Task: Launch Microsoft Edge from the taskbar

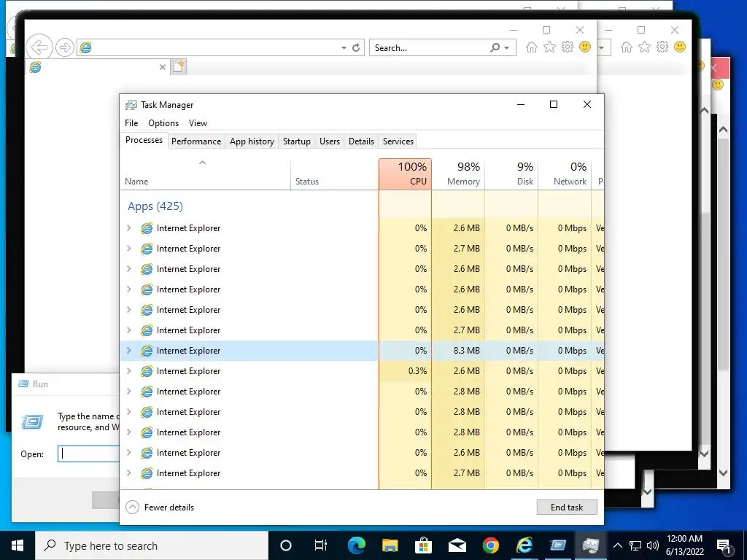Action: 356,545
